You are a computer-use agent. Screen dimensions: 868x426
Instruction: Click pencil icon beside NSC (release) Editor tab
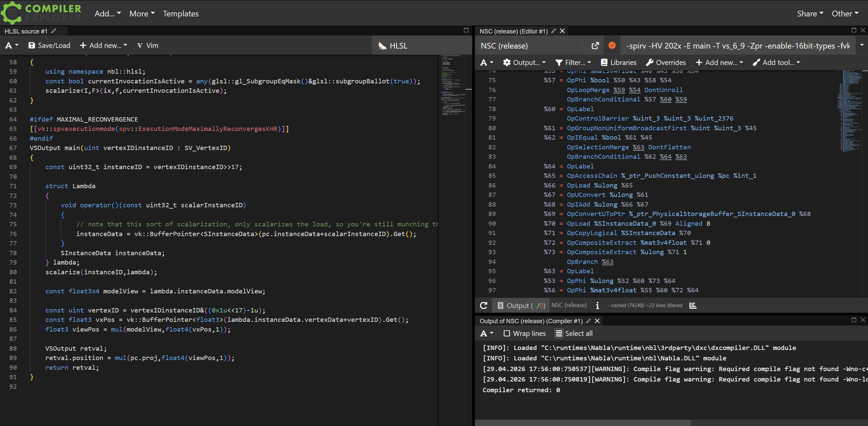click(553, 31)
